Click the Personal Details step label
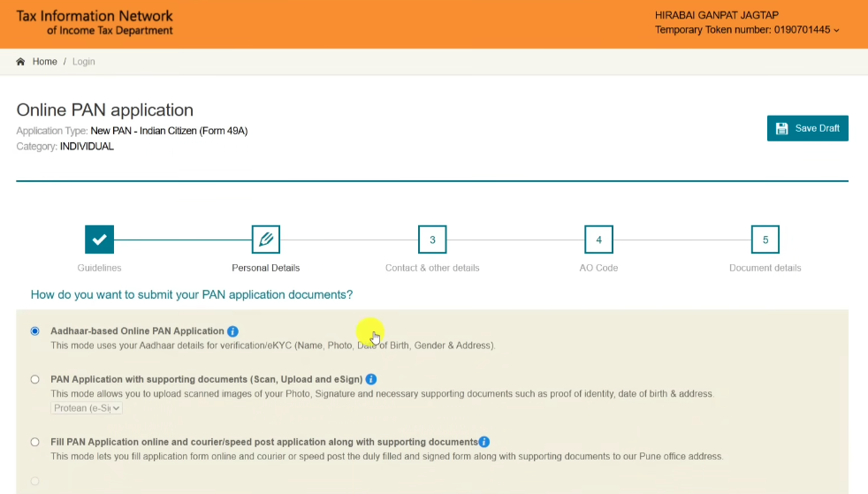This screenshot has height=494, width=868. pos(265,268)
